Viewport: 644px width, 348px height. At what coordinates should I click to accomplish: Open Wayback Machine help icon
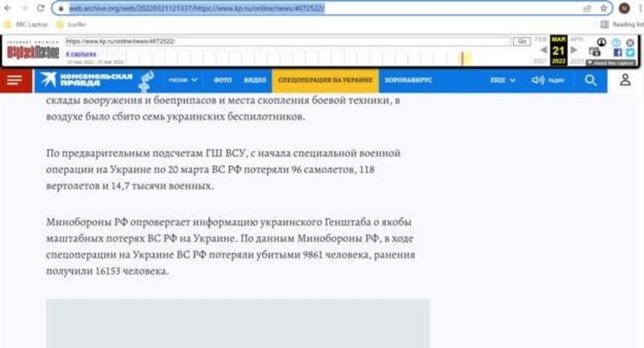[x=615, y=43]
